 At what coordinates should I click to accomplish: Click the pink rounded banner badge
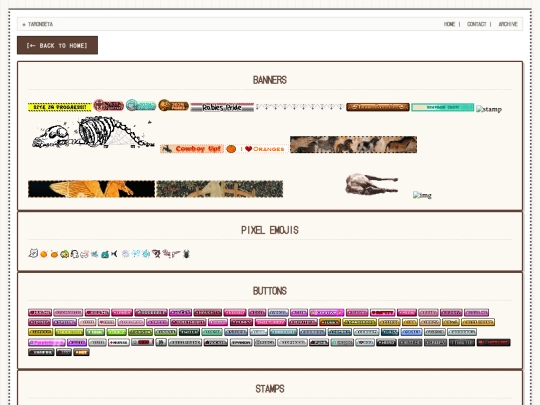click(109, 105)
